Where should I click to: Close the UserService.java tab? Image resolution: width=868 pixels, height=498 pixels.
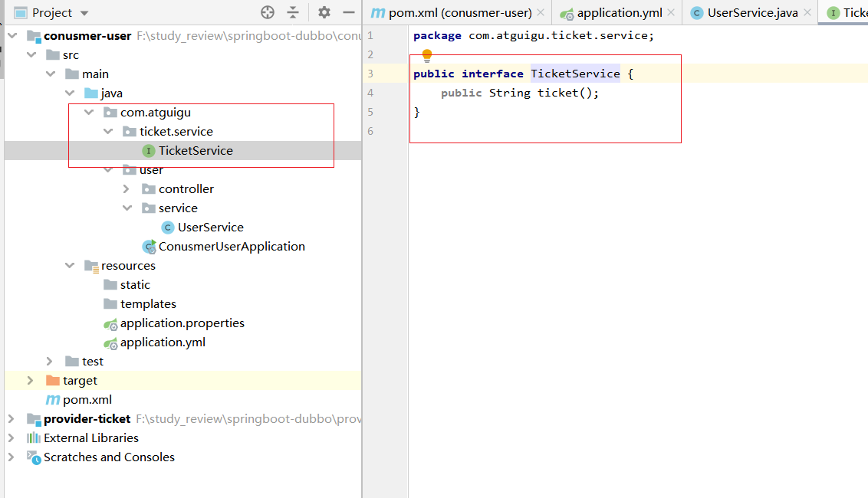807,12
